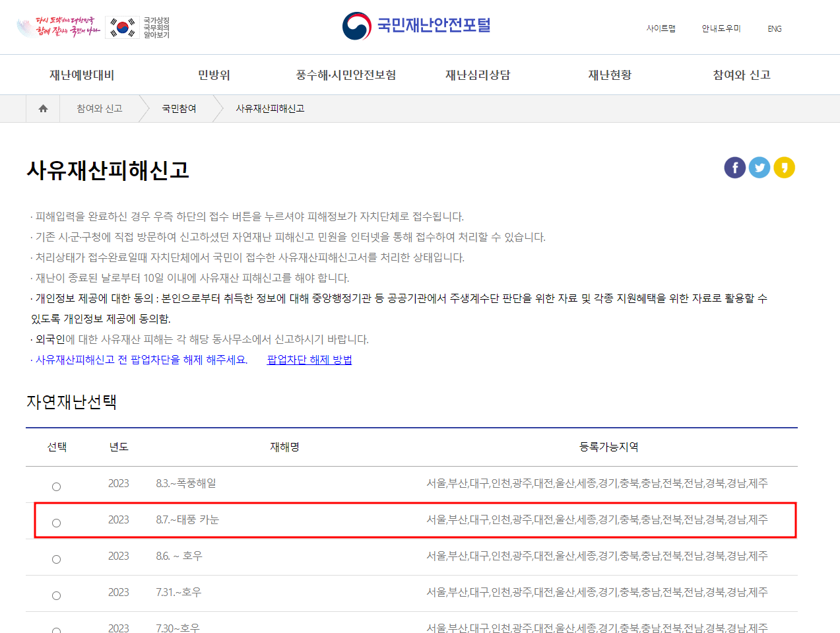Click the 사이트맵 link
840x633 pixels.
(x=661, y=28)
